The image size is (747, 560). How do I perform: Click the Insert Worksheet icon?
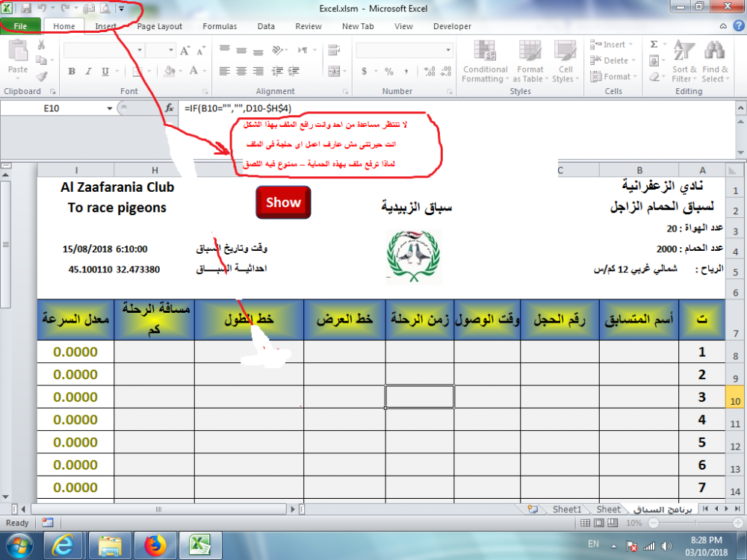tap(532, 509)
